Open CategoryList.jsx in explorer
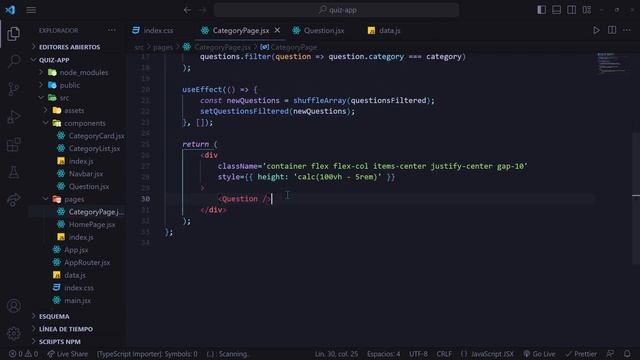Image resolution: width=640 pixels, height=360 pixels. tap(94, 149)
